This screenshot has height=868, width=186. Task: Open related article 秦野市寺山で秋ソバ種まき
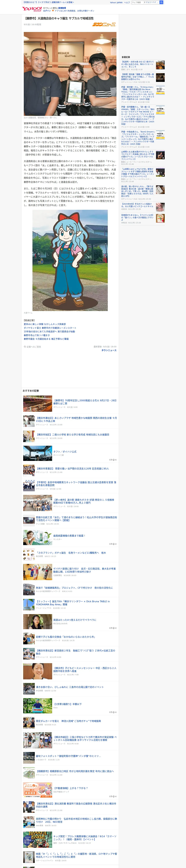(37, 335)
